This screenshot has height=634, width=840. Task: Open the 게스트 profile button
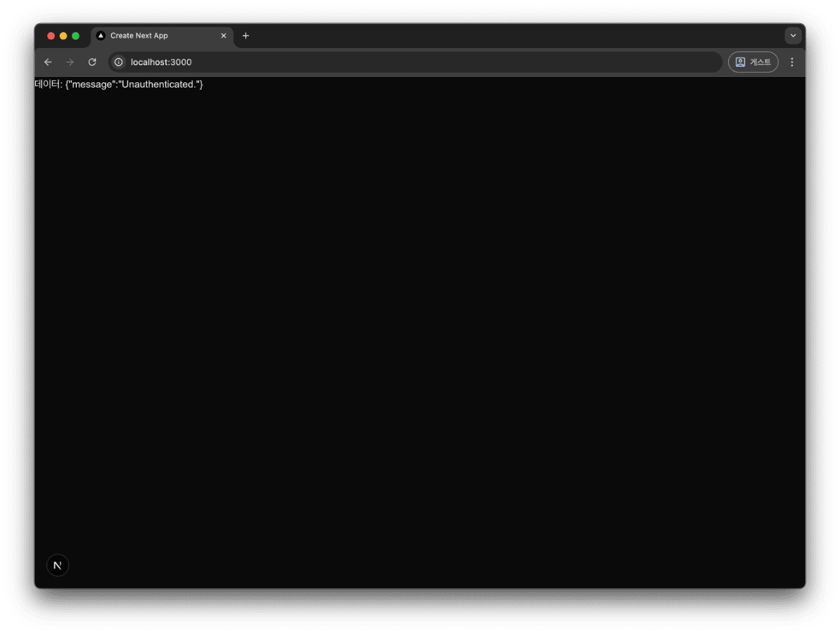[754, 62]
